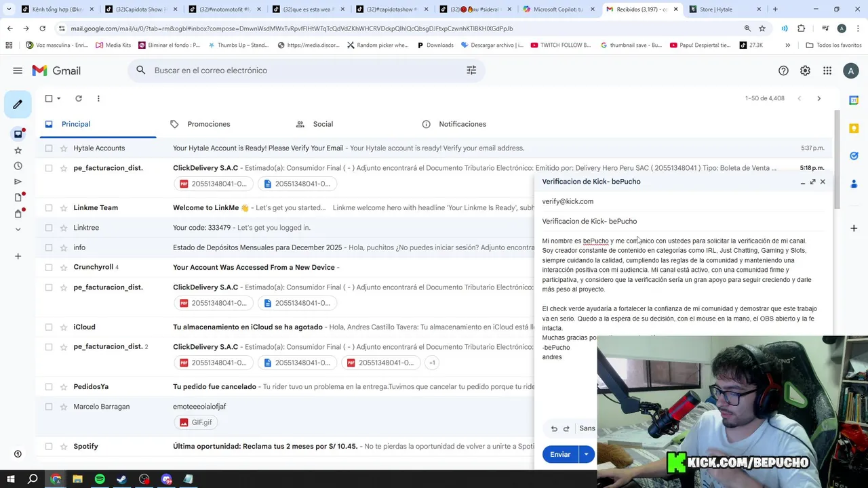868x488 pixels.
Task: Open Gmail Settings gear
Action: (x=805, y=70)
